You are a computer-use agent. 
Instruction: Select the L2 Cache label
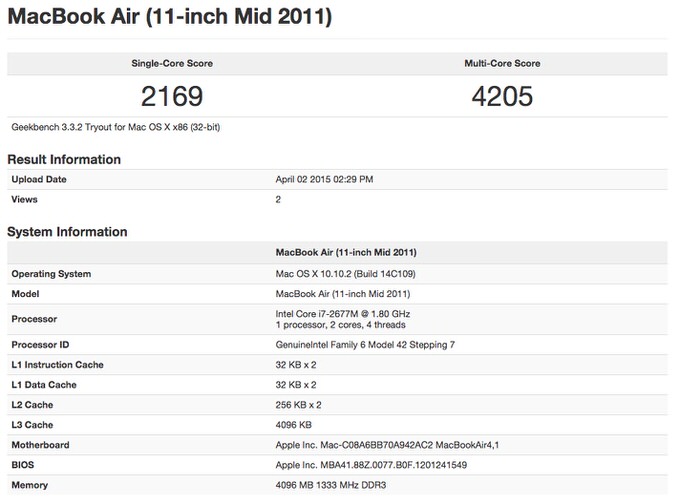click(33, 405)
